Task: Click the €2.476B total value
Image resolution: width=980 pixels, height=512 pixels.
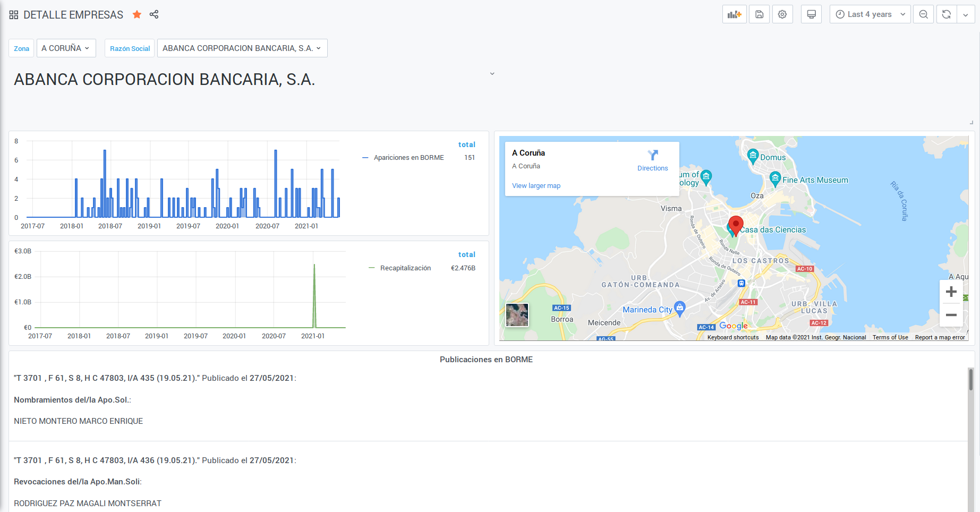Action: [463, 268]
